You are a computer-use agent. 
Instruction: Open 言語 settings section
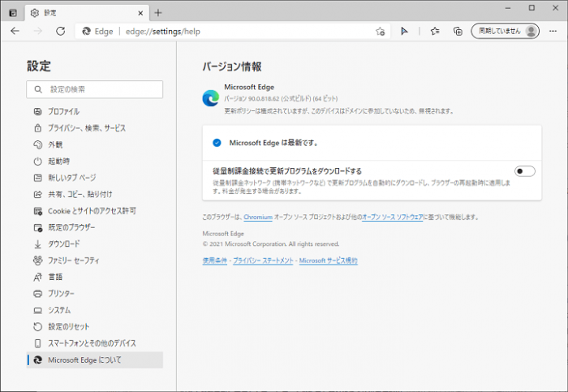click(x=95, y=277)
